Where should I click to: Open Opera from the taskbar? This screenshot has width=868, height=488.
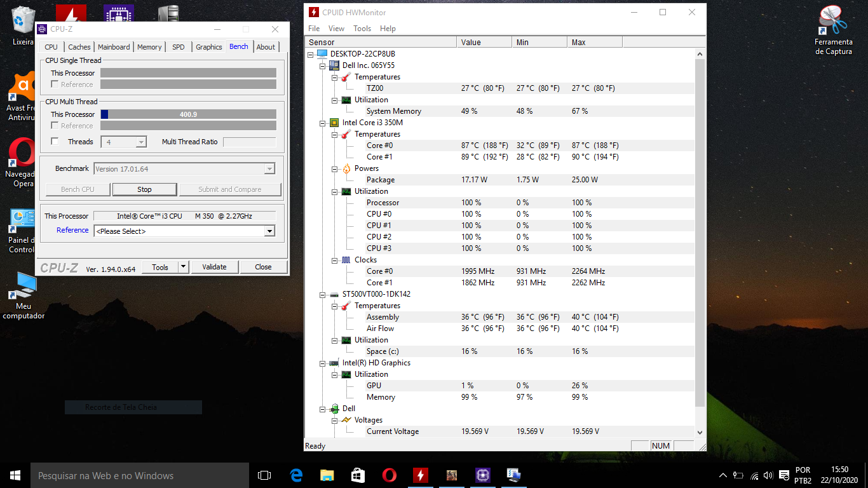(x=389, y=475)
